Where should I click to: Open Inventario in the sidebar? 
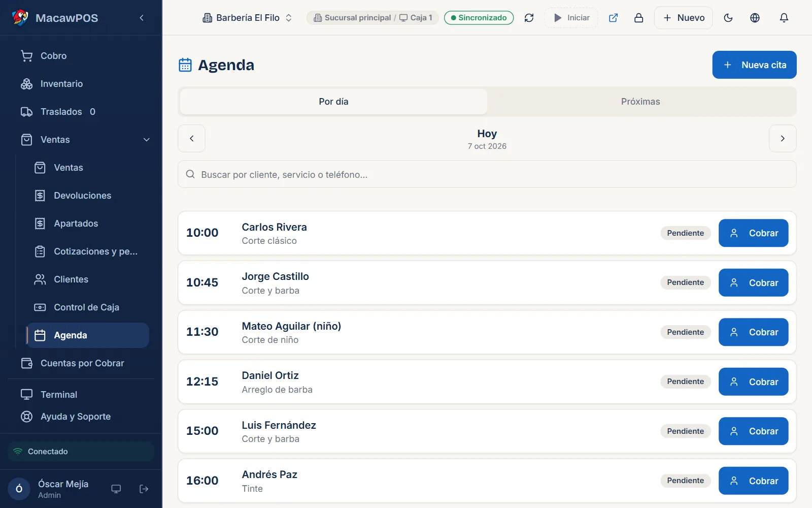(x=81, y=84)
